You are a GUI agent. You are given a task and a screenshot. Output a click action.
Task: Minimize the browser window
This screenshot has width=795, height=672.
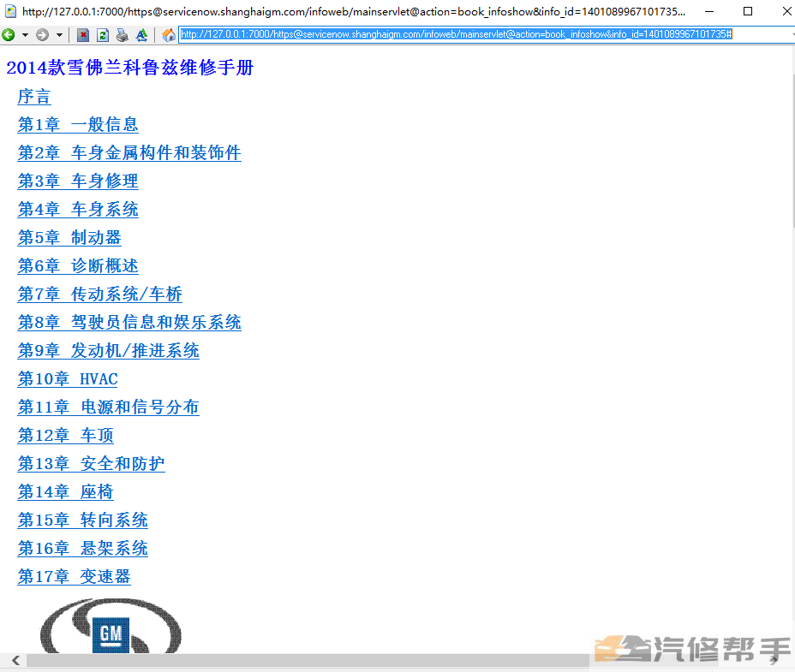tap(709, 11)
